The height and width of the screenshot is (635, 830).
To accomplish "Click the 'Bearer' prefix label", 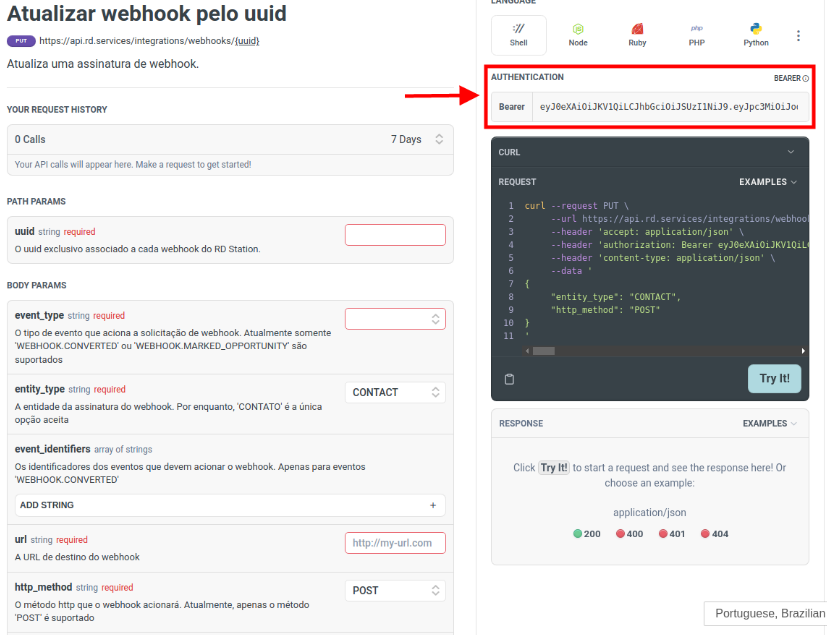I will [511, 107].
